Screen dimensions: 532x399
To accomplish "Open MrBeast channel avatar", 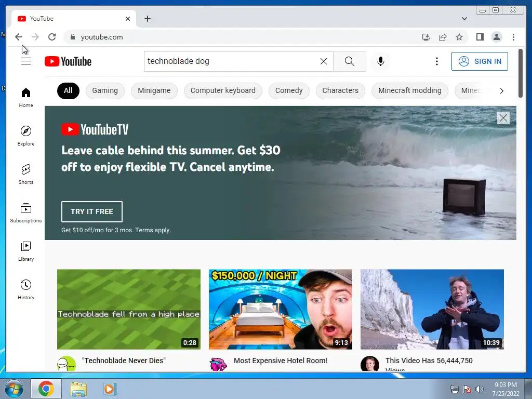I will coord(218,364).
